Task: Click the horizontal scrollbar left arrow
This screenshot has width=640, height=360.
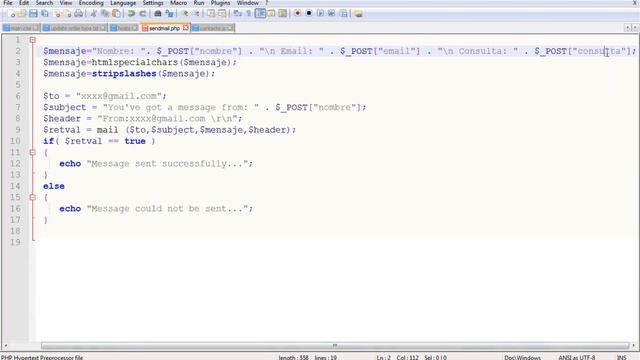Action: (5, 346)
